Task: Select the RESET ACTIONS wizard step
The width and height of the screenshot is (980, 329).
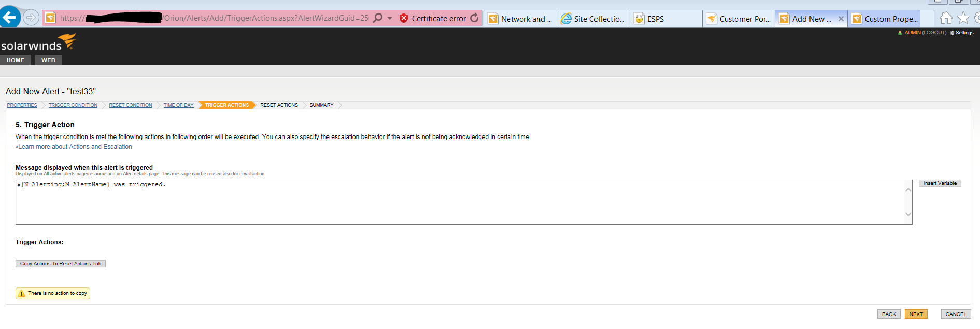Action: (x=279, y=105)
